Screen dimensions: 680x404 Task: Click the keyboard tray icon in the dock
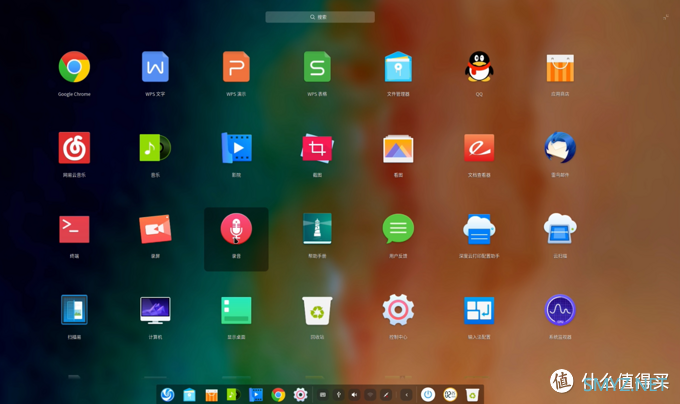point(323,395)
